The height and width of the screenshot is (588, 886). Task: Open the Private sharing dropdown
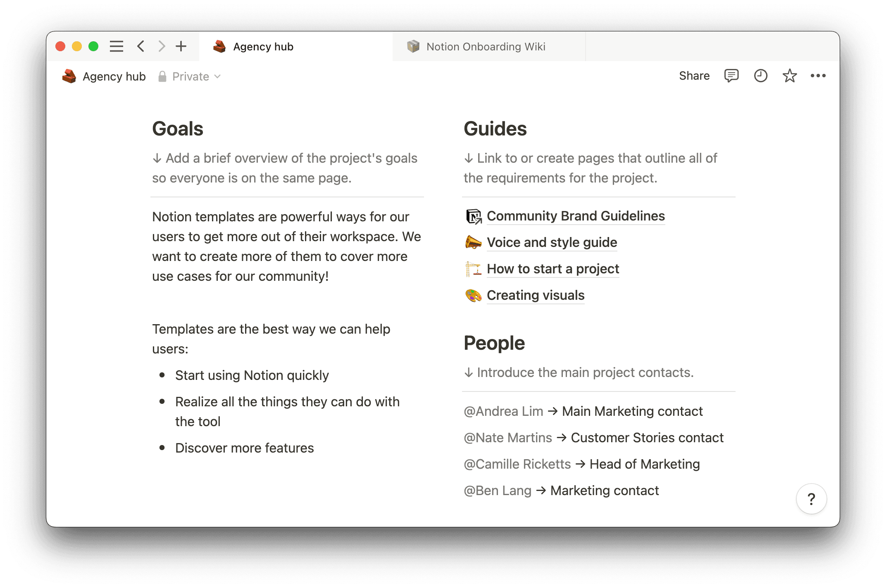(x=190, y=76)
